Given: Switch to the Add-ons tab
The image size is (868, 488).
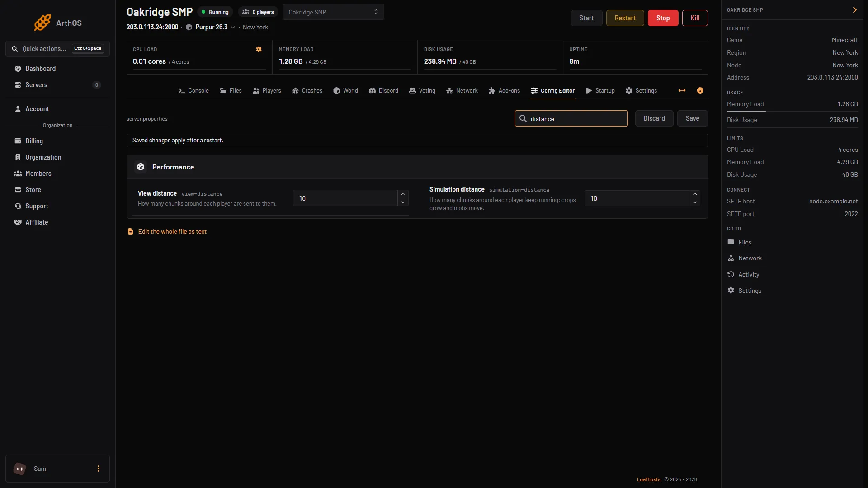Looking at the screenshot, I should point(504,90).
